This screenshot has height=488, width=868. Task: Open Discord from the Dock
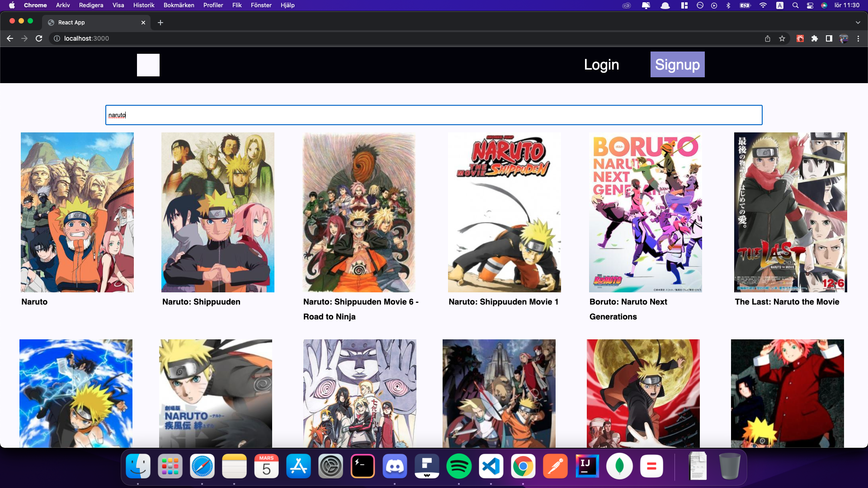pos(395,466)
